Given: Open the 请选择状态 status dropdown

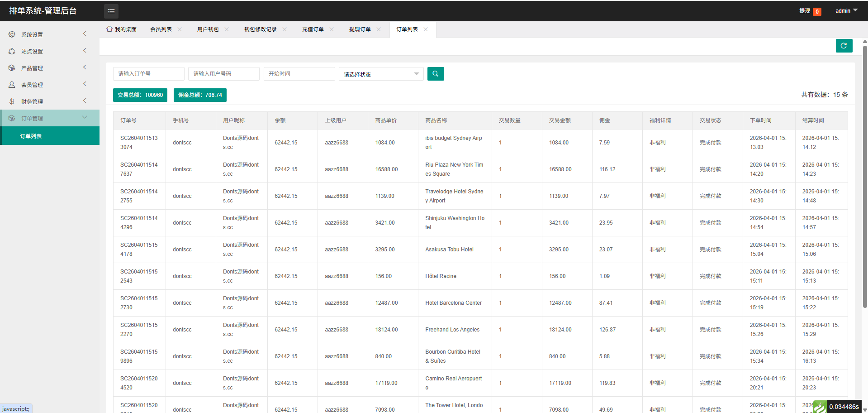Looking at the screenshot, I should [381, 74].
